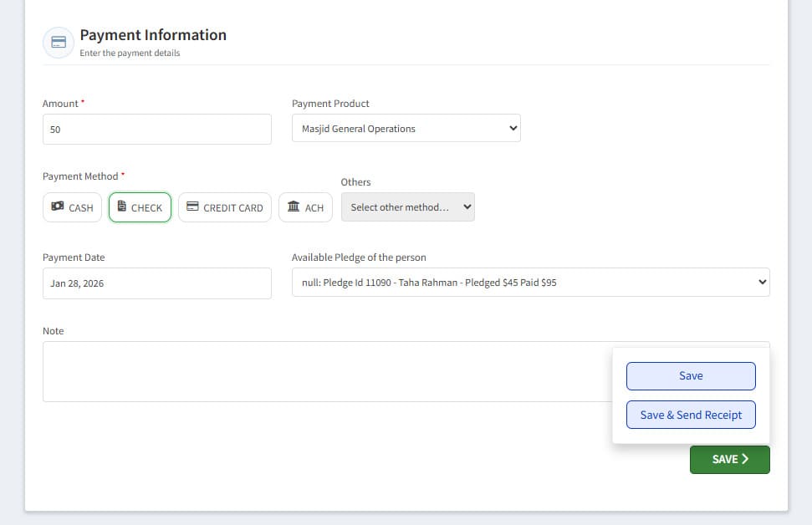
Task: Click the 'Available Pledge of the person' label
Action: 359,257
